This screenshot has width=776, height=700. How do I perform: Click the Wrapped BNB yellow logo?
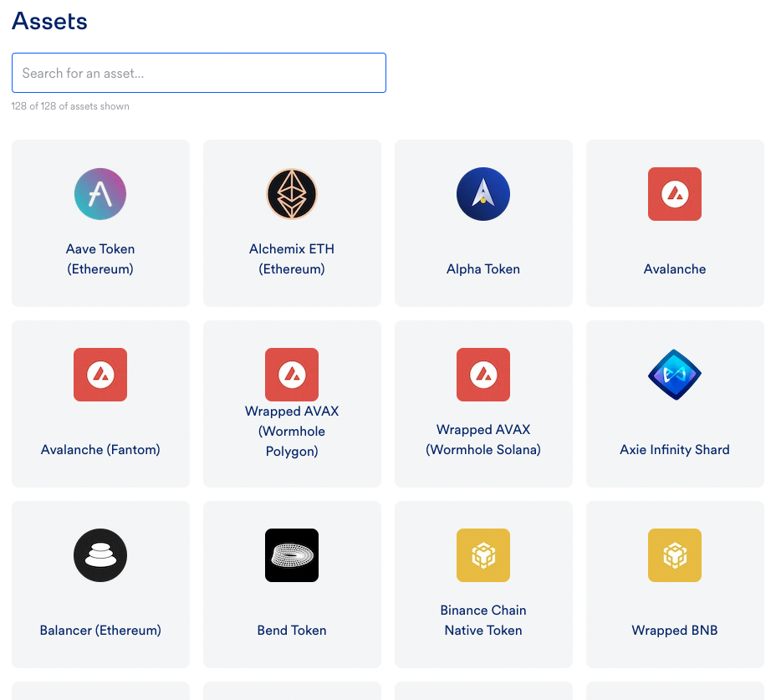(x=675, y=555)
